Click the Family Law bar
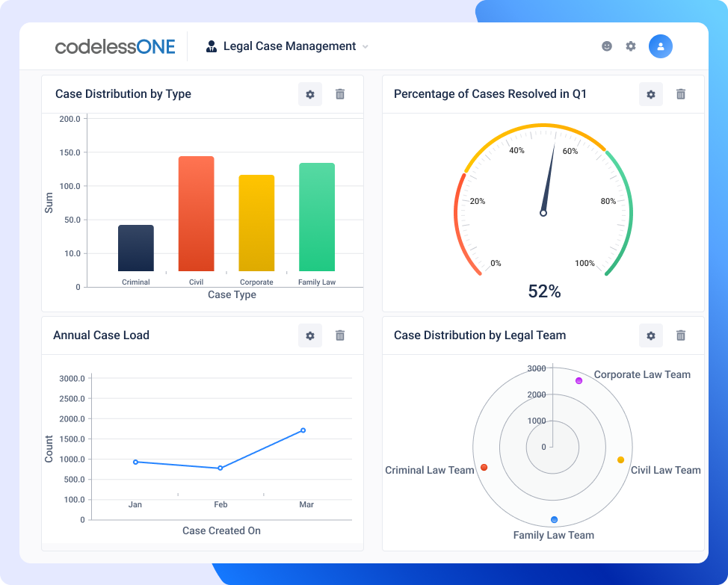This screenshot has height=585, width=728. pyautogui.click(x=317, y=217)
